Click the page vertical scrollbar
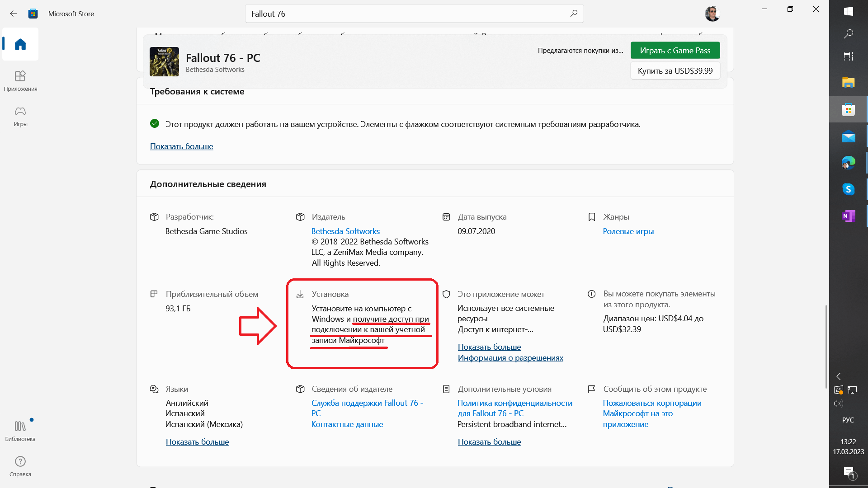This screenshot has height=488, width=868. [x=826, y=346]
